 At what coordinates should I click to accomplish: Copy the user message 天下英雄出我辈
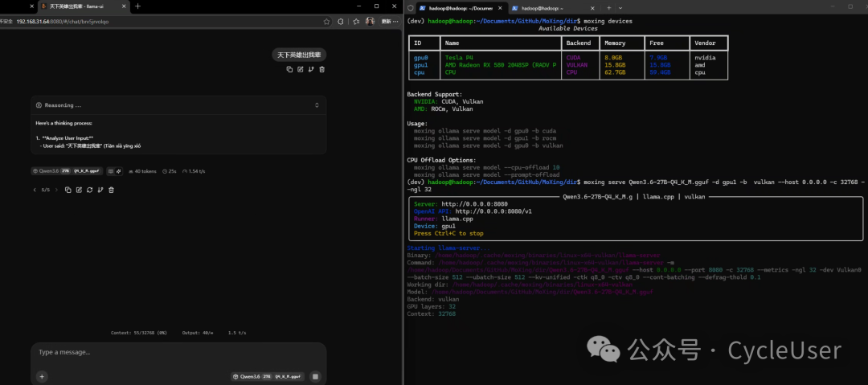[x=289, y=69]
